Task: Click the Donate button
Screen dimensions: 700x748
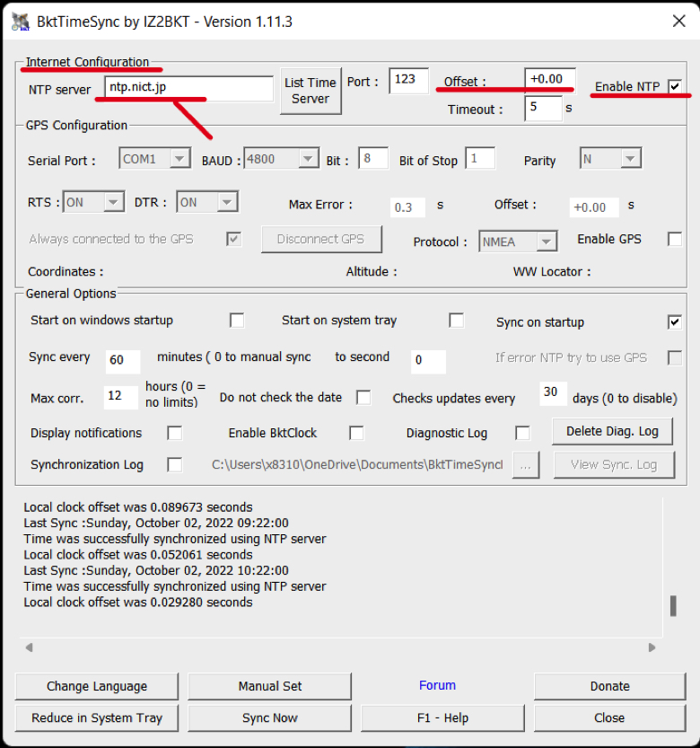Action: (x=610, y=686)
